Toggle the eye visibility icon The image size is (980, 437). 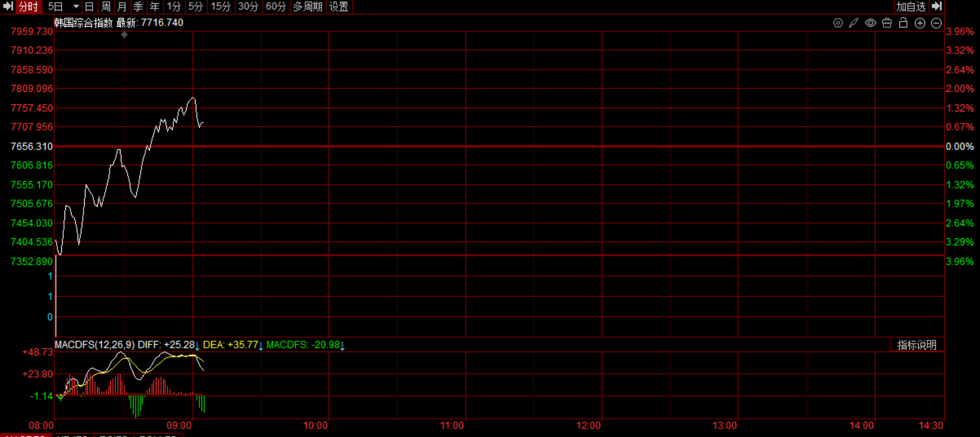coord(870,23)
